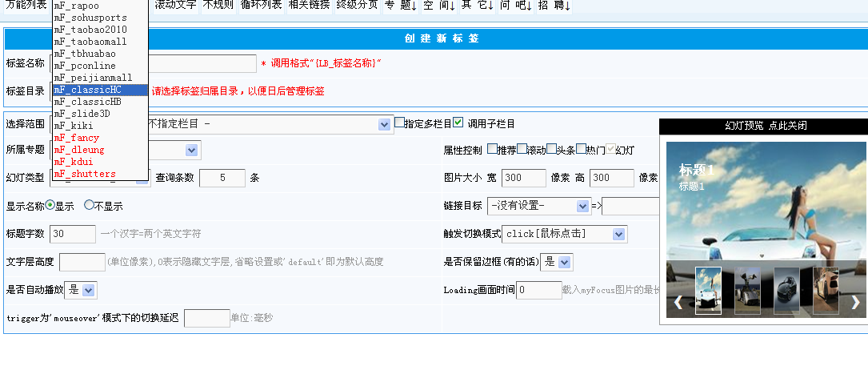Image resolution: width=868 pixels, height=370 pixels.
Task: Choose red mF_kdui option
Action: coord(100,162)
